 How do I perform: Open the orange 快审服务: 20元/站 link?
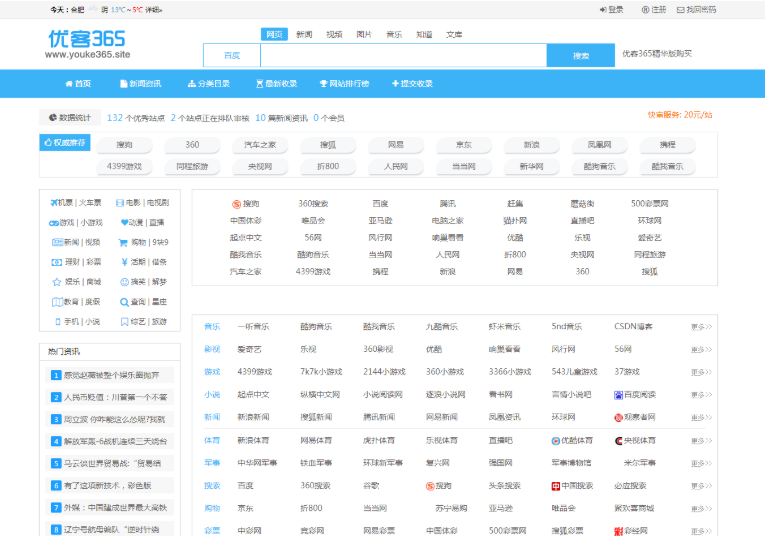pyautogui.click(x=680, y=115)
